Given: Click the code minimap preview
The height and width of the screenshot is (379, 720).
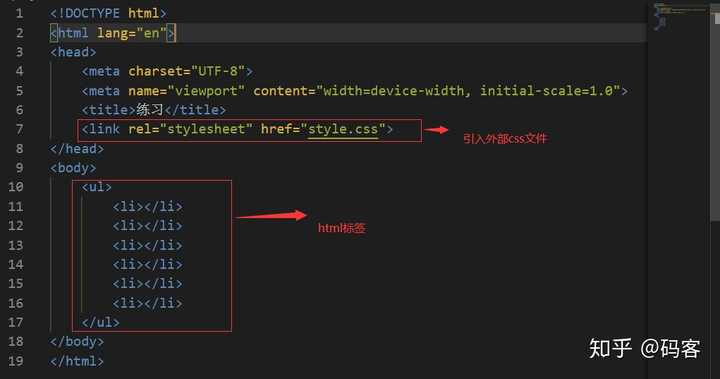Looking at the screenshot, I should (x=680, y=17).
